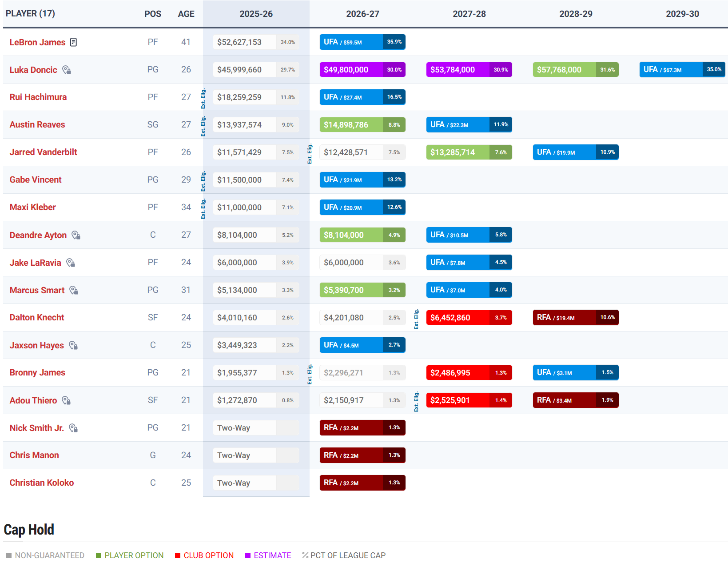Click the lock tag icon by Nick Smith Jr.
Screen dimensions: 728x567
pyautogui.click(x=74, y=428)
